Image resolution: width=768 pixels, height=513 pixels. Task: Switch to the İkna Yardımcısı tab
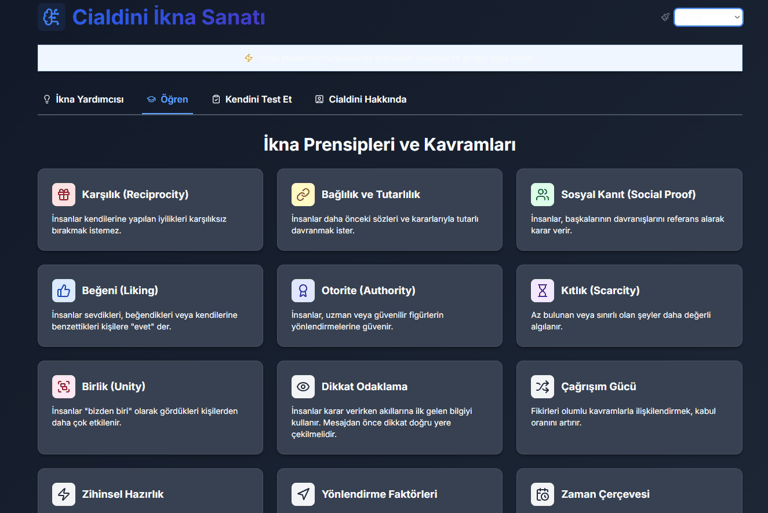tap(83, 99)
